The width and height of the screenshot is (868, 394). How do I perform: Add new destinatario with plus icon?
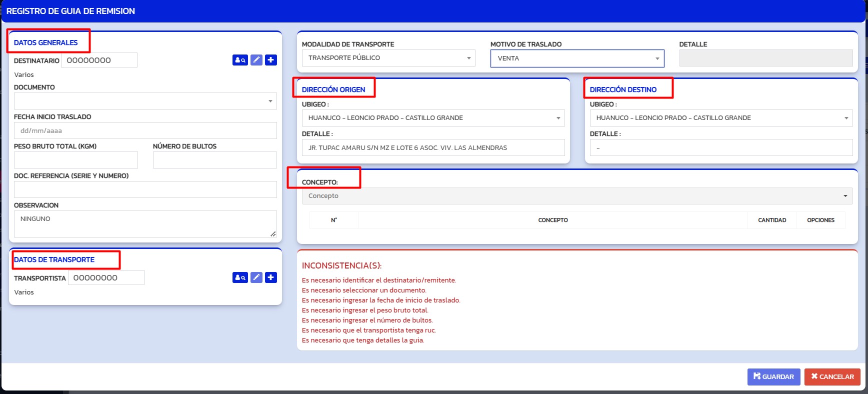point(271,60)
